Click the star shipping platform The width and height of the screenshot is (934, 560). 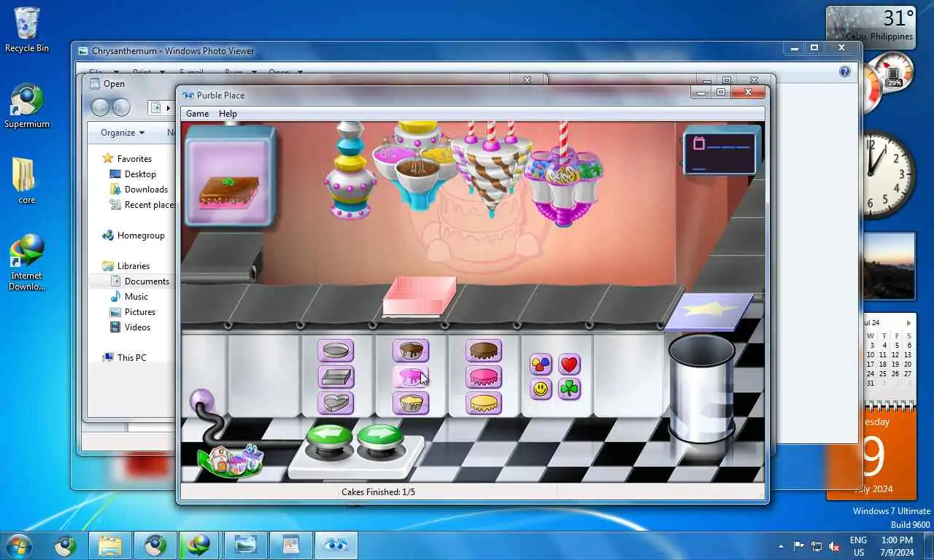coord(709,311)
